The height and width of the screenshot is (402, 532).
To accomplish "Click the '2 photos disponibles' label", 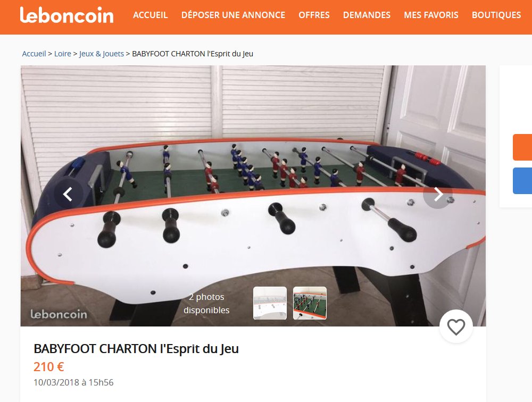I will click(x=206, y=303).
